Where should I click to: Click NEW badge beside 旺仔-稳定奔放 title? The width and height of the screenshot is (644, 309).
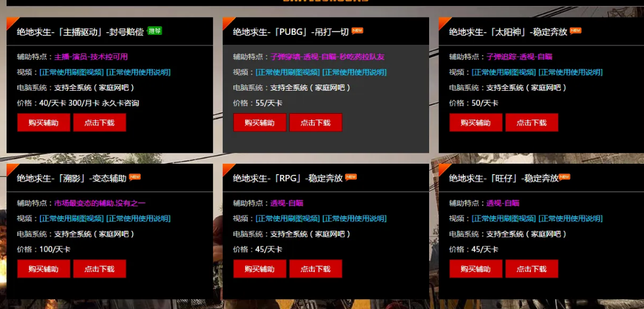(564, 177)
